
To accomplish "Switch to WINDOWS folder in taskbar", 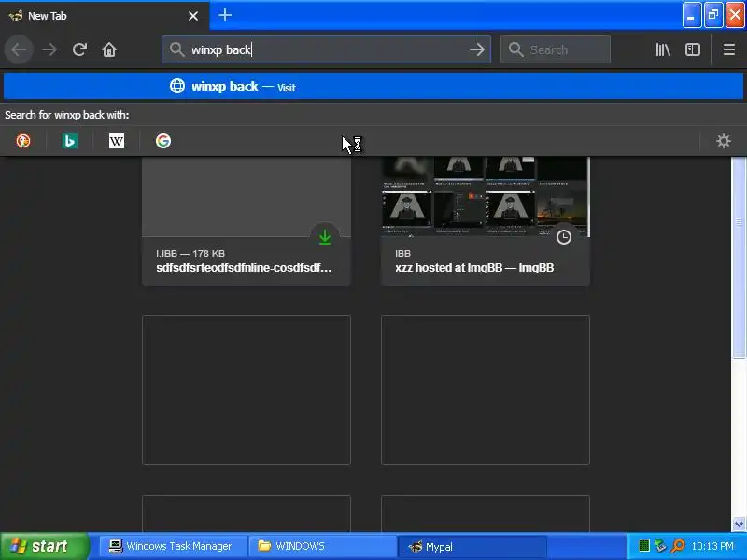I will click(322, 546).
